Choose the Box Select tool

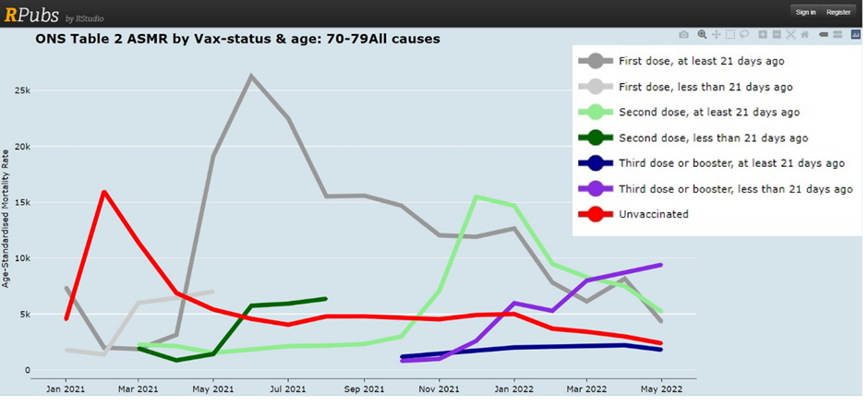click(x=729, y=35)
